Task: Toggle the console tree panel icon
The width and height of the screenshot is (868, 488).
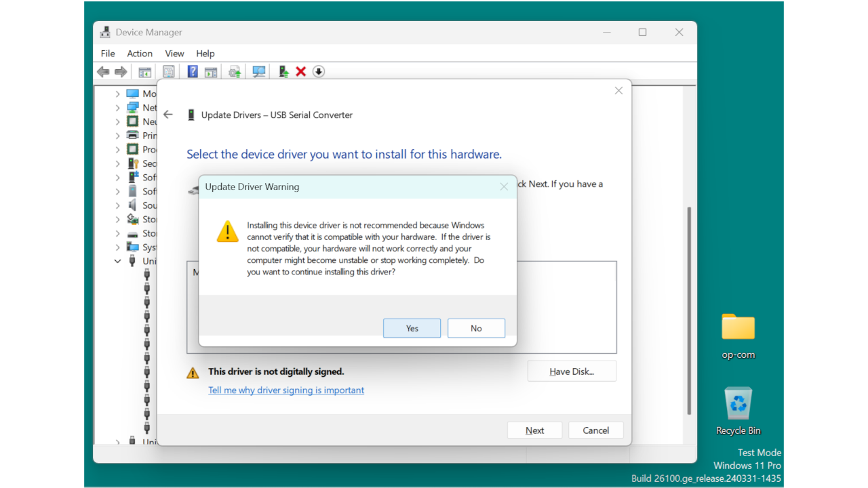Action: (x=144, y=71)
